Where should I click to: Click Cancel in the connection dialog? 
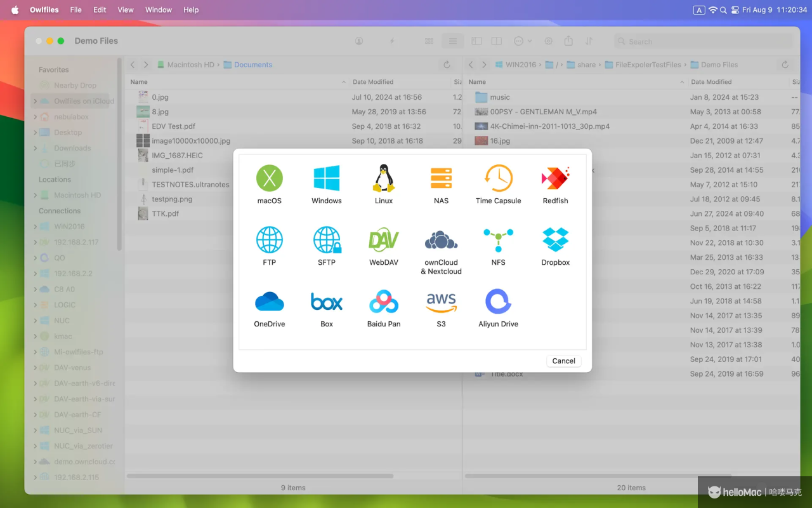click(563, 361)
